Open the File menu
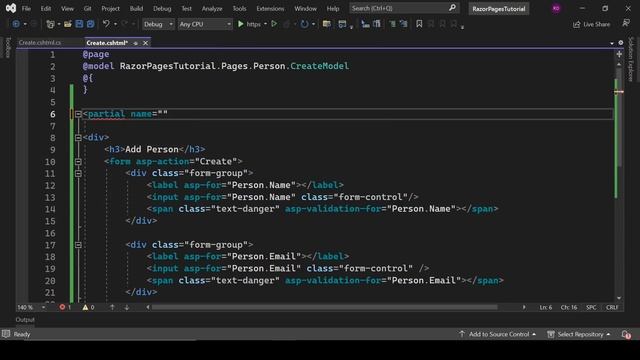The height and width of the screenshot is (360, 640). click(26, 8)
